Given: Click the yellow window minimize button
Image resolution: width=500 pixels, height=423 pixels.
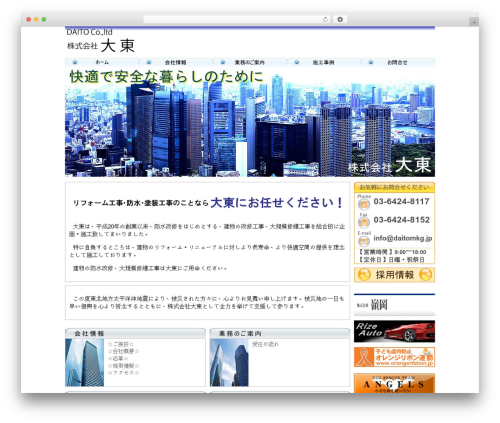Looking at the screenshot, I should [36, 19].
